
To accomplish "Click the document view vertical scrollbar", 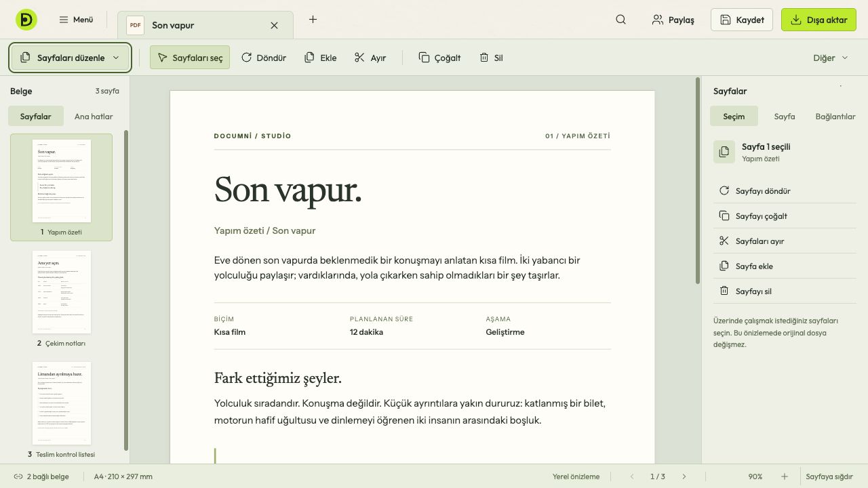I will point(698,181).
